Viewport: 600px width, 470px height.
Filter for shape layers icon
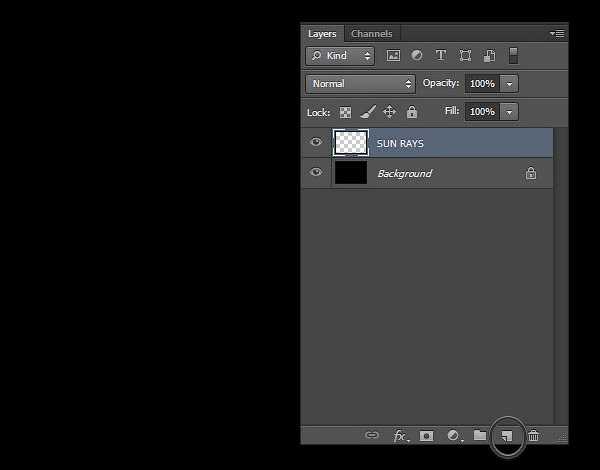pyautogui.click(x=465, y=56)
